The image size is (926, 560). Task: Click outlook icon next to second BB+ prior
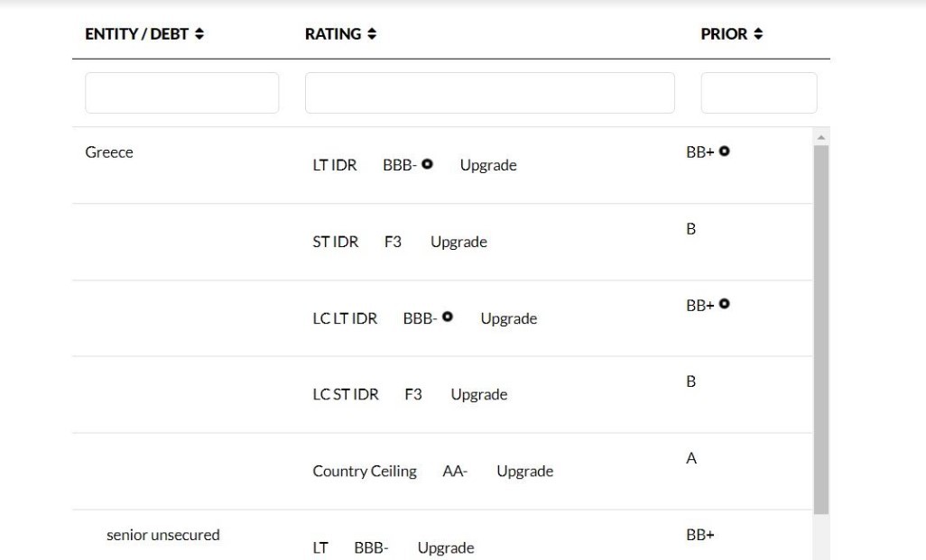pos(724,305)
